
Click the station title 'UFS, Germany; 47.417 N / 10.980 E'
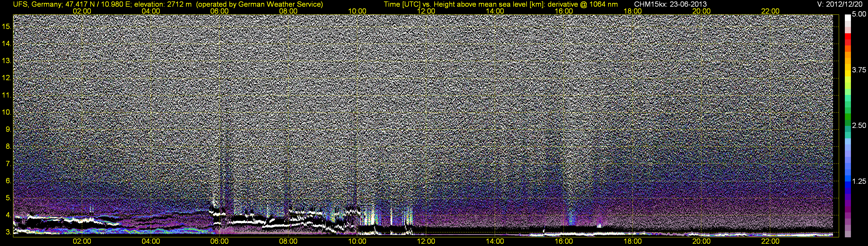point(72,4)
